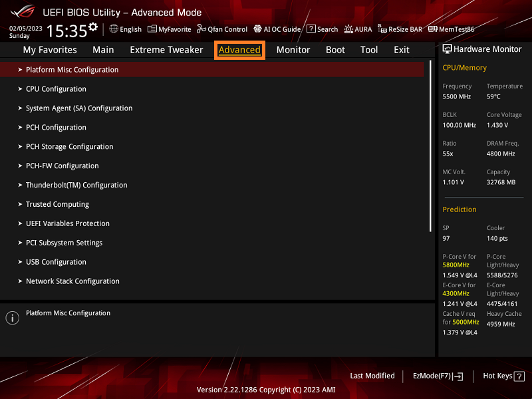Image resolution: width=532 pixels, height=399 pixels.
Task: Expand arrow beside System Agent (SA) Configuration
Action: click(20, 108)
